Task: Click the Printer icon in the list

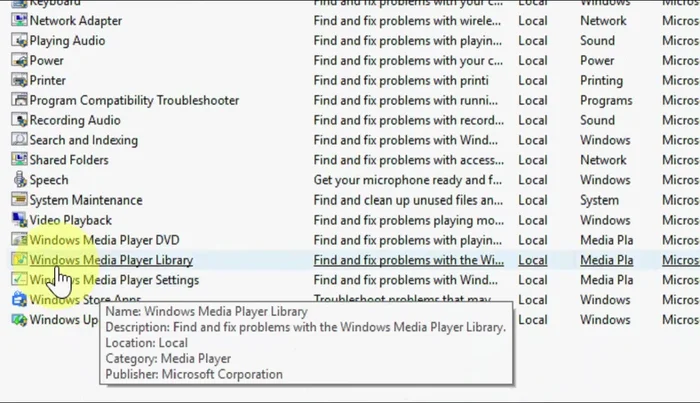Action: 19,81
